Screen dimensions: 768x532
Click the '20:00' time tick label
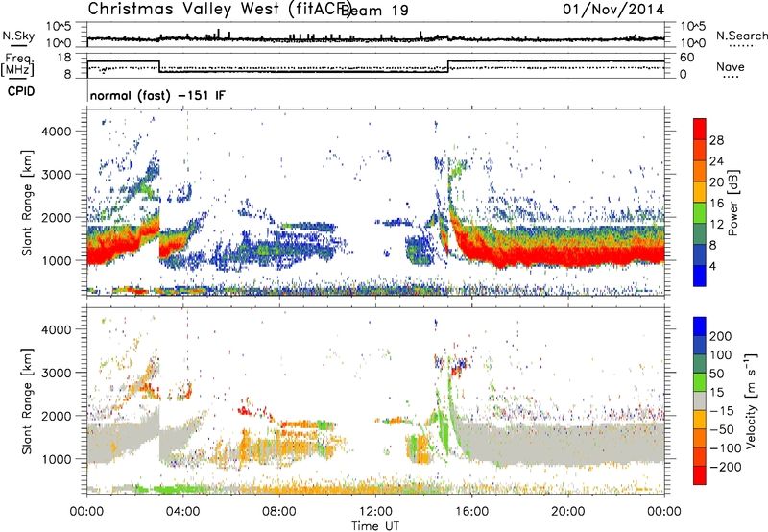pos(568,512)
